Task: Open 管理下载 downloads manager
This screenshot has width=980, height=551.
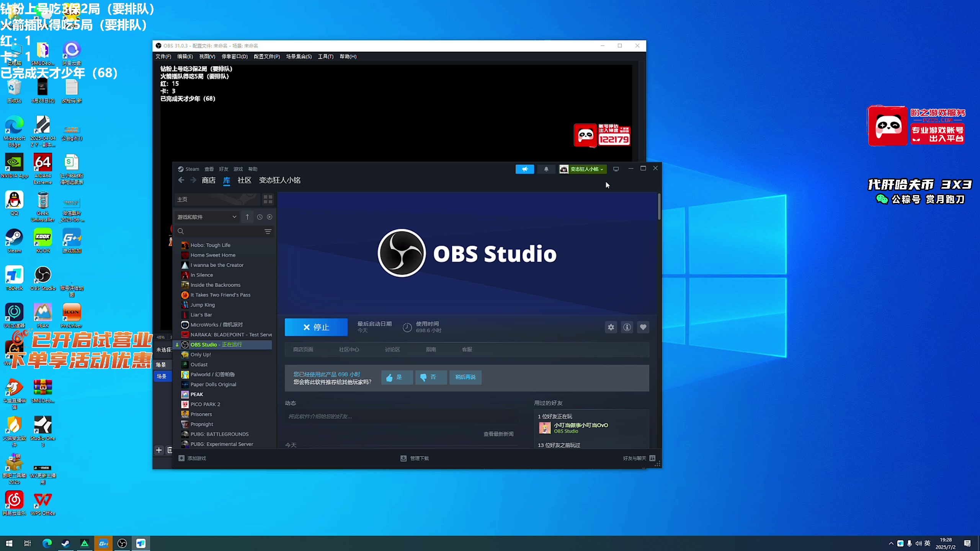Action: tap(415, 458)
